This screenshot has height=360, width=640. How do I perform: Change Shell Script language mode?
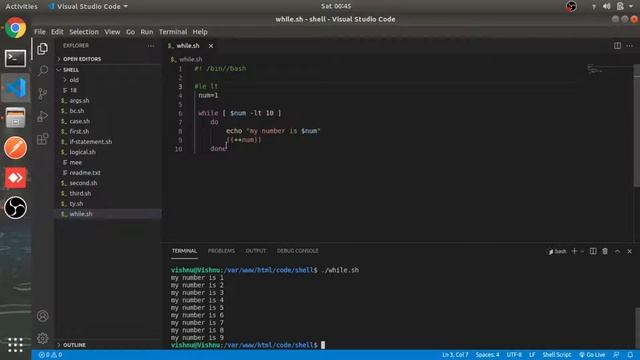pyautogui.click(x=556, y=355)
